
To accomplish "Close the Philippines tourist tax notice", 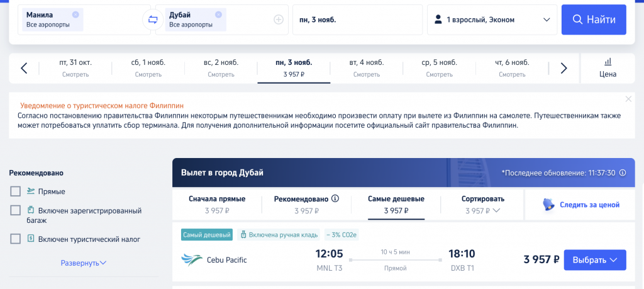I will [x=628, y=99].
